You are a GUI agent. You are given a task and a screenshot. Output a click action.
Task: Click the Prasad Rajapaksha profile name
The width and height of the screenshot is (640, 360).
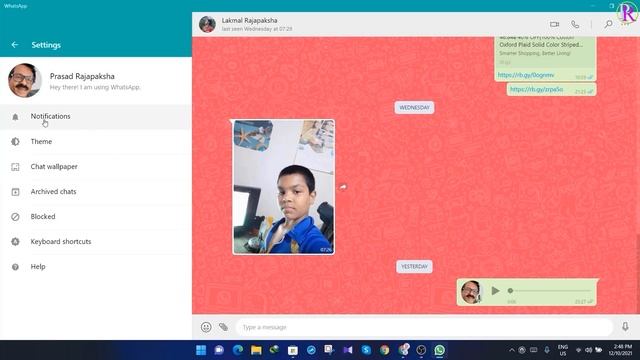[x=82, y=76]
